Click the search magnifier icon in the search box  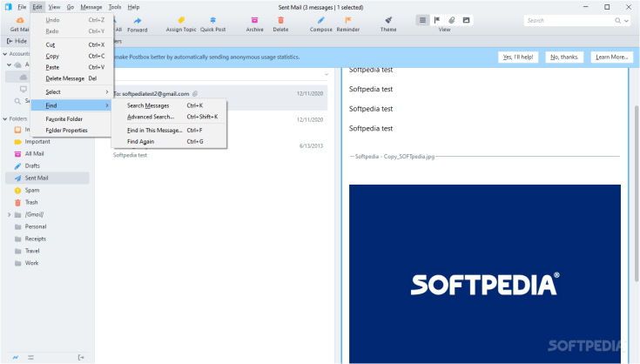coord(618,20)
